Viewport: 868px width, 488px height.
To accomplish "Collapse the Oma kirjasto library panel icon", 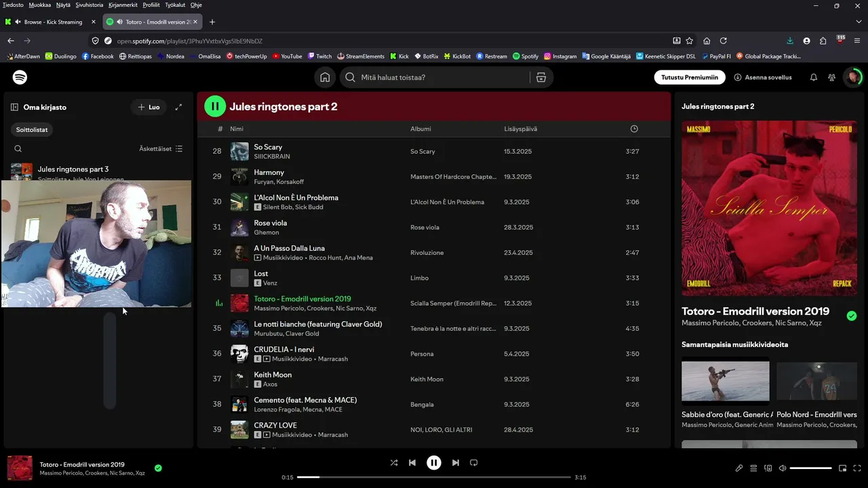I will [14, 107].
